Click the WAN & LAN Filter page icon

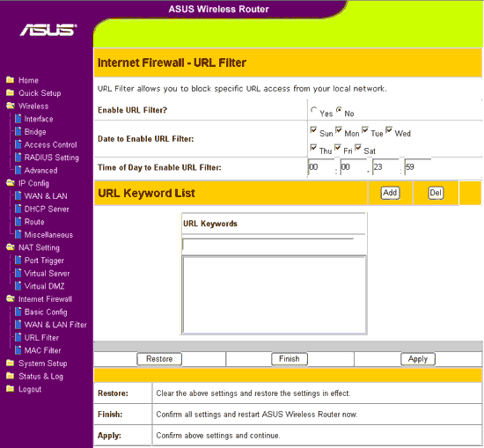18,325
